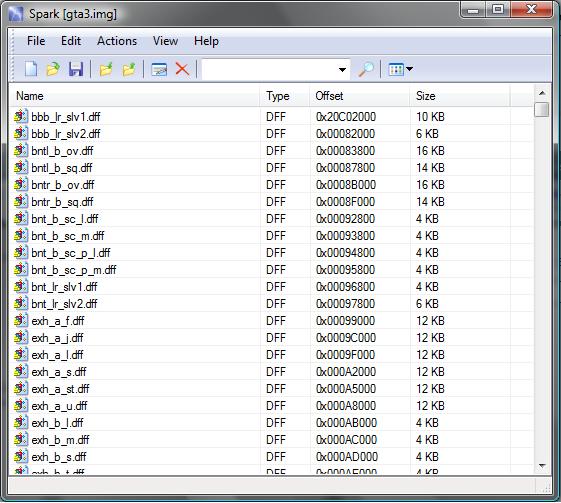Open the File menu

coord(36,41)
